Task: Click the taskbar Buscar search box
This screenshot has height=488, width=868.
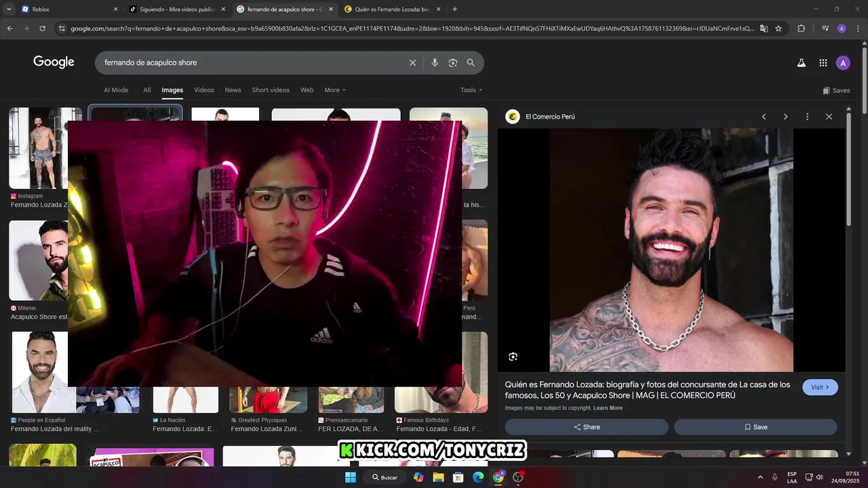Action: tap(384, 477)
